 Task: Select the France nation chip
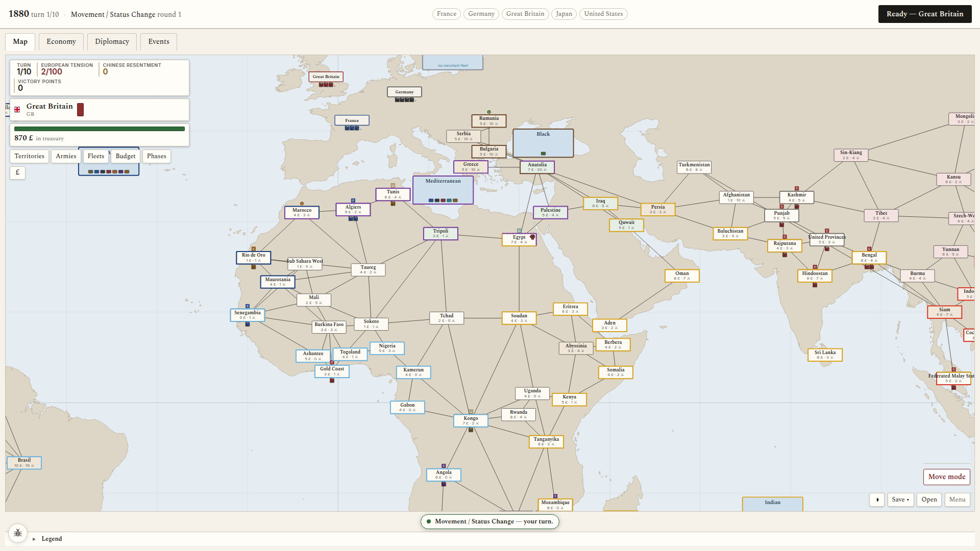[x=447, y=14]
